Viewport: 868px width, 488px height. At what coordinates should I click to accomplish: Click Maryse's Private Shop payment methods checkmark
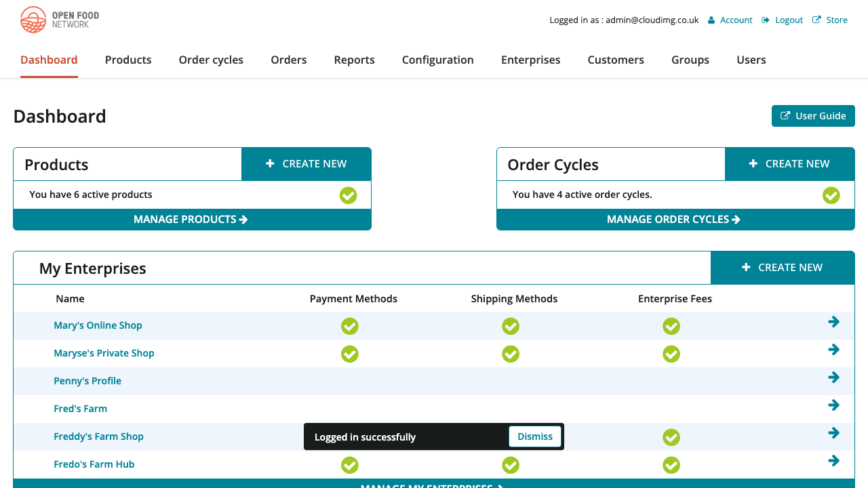click(x=349, y=354)
